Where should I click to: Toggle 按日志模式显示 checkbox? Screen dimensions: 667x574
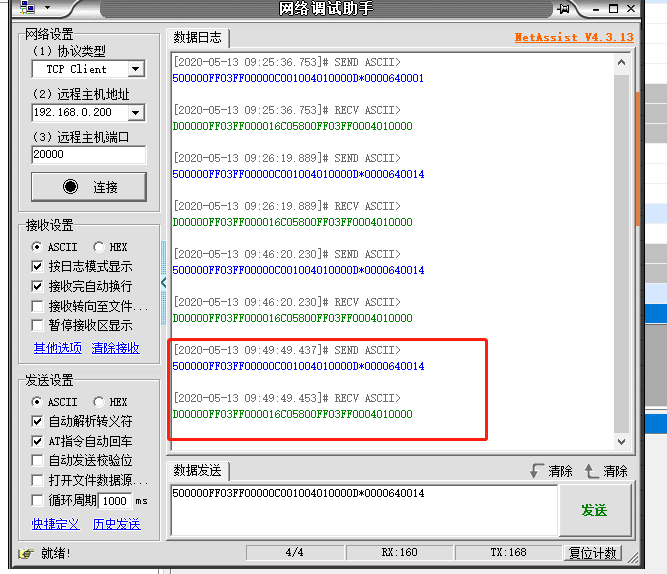38,267
